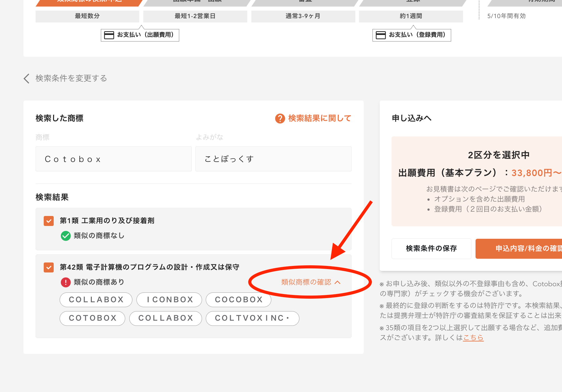
Task: Click the 商標 input field containing Cotobox
Action: pos(114,159)
